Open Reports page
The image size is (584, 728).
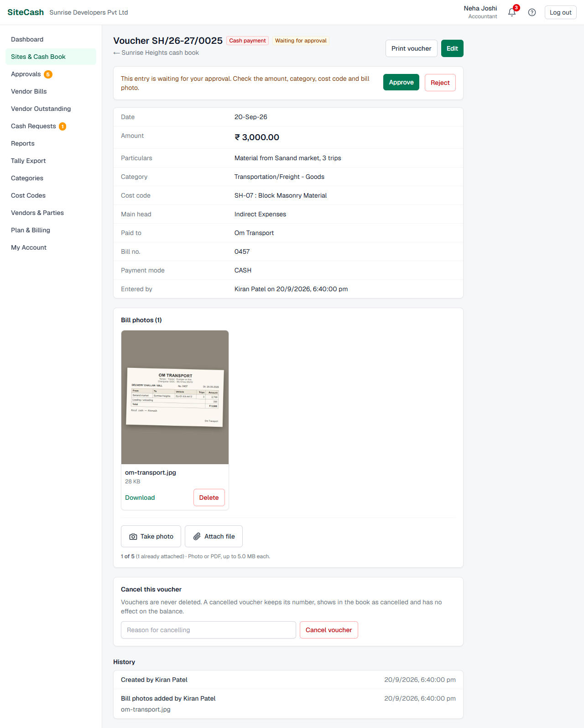tap(51, 143)
